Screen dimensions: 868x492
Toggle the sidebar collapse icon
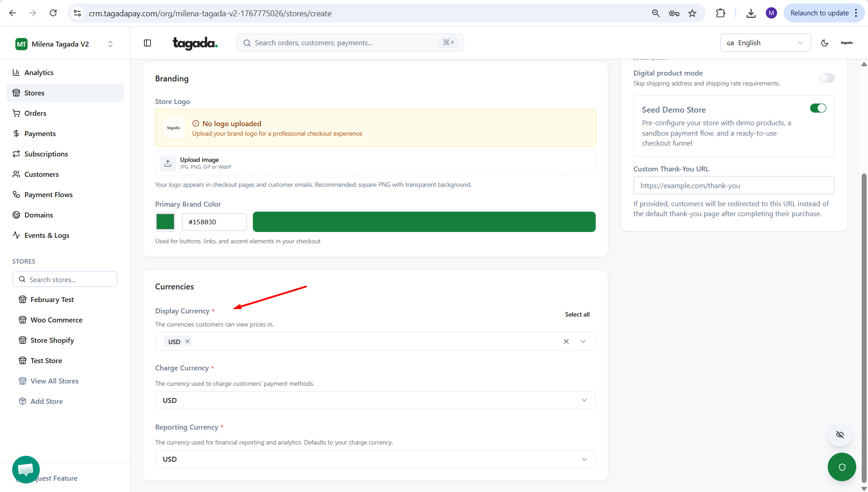point(147,43)
